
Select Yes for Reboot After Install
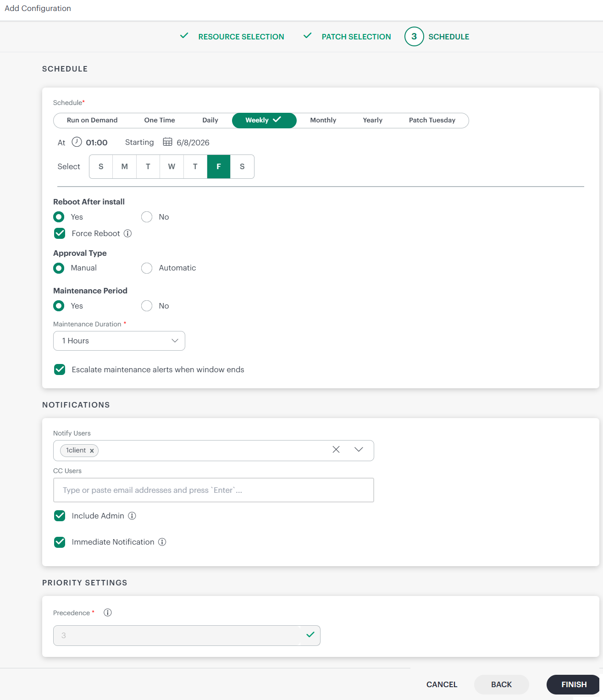pyautogui.click(x=59, y=217)
